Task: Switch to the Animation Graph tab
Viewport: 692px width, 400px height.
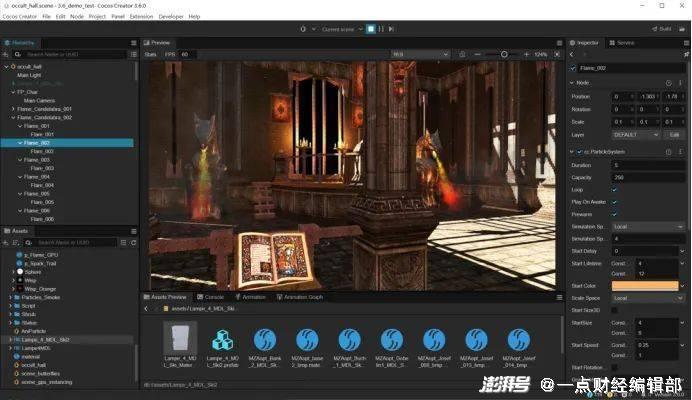Action: pyautogui.click(x=300, y=297)
